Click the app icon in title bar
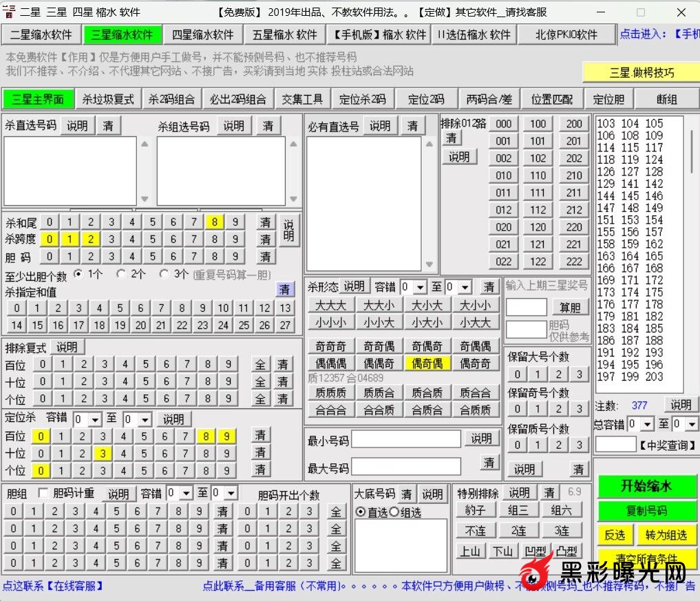This screenshot has height=601, width=700. [9, 12]
